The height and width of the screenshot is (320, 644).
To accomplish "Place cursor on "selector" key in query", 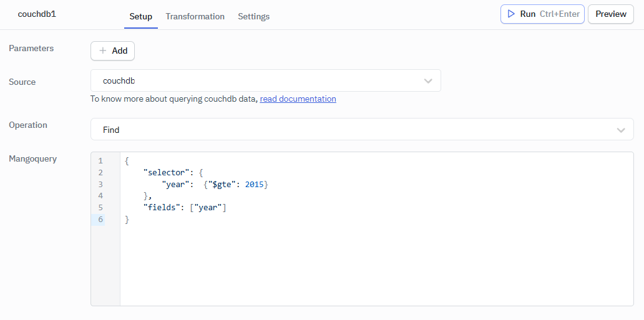I will 166,173.
